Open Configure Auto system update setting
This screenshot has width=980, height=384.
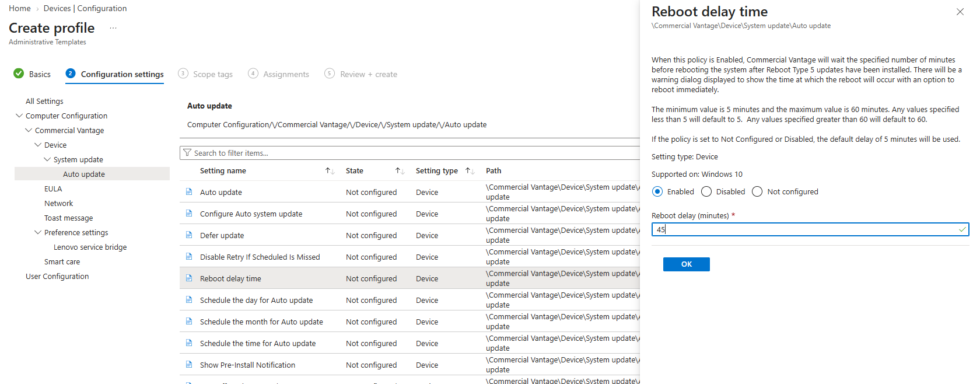tap(251, 214)
